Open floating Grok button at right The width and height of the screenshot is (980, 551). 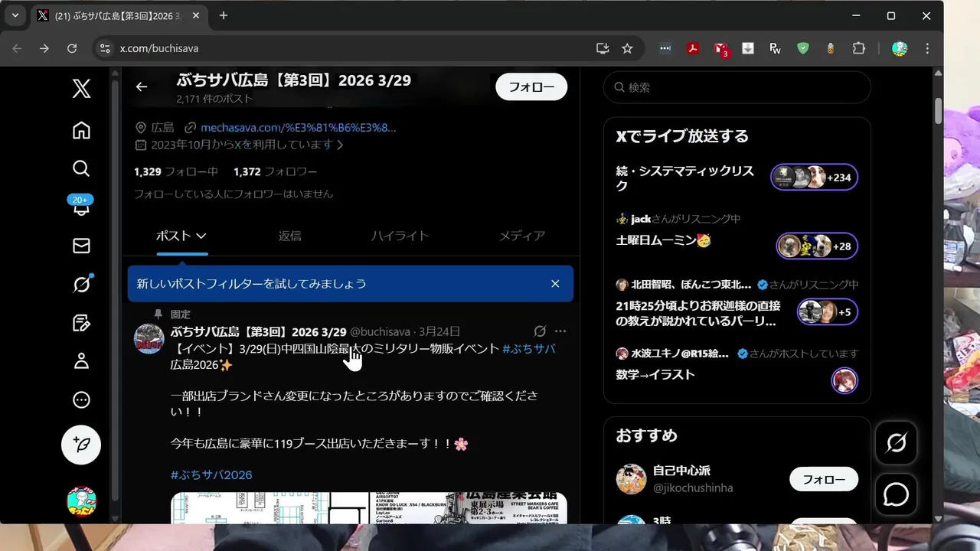(x=896, y=442)
